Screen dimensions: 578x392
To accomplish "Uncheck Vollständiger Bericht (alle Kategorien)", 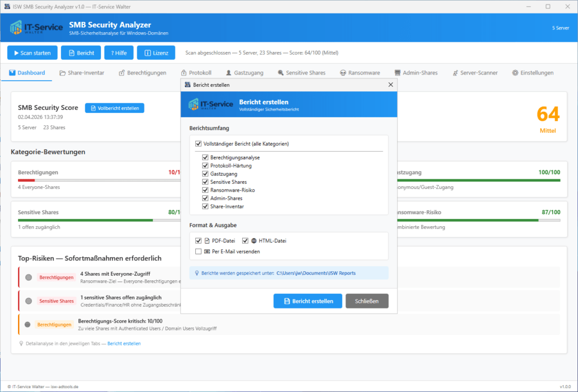I will click(198, 143).
